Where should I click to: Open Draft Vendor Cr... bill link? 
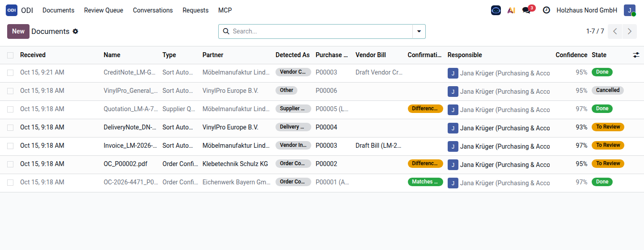(379, 72)
